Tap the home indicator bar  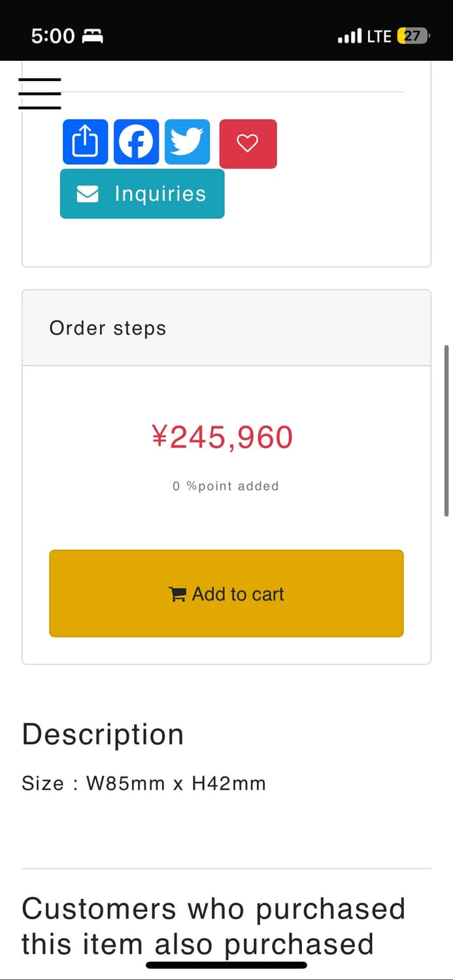click(x=226, y=965)
